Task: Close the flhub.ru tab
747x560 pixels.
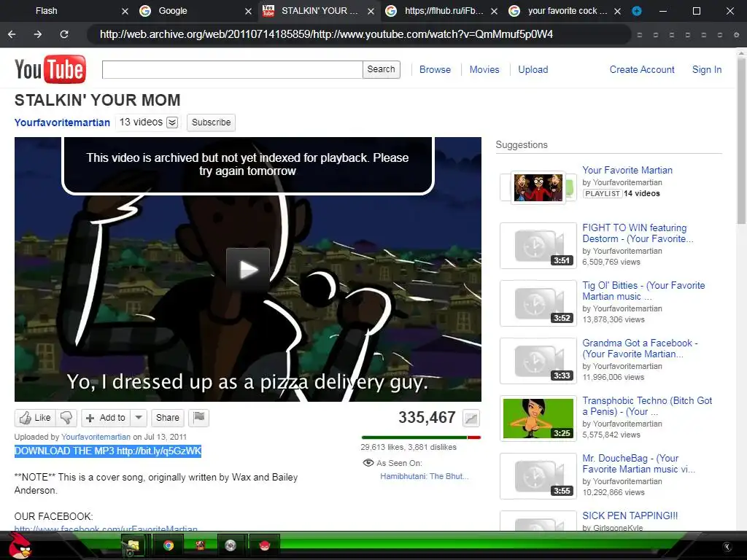Action: coord(495,11)
